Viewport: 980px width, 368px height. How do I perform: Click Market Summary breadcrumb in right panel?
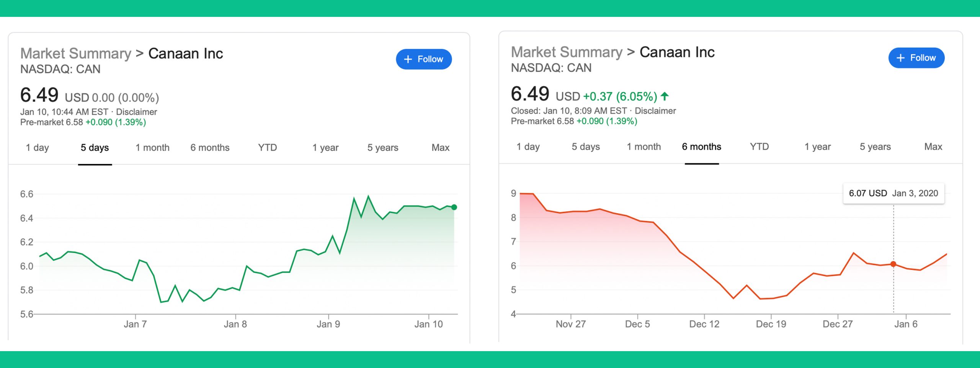[x=567, y=52]
